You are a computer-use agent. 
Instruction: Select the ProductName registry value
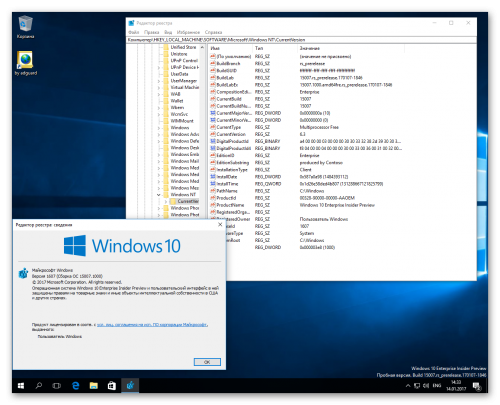(230, 205)
